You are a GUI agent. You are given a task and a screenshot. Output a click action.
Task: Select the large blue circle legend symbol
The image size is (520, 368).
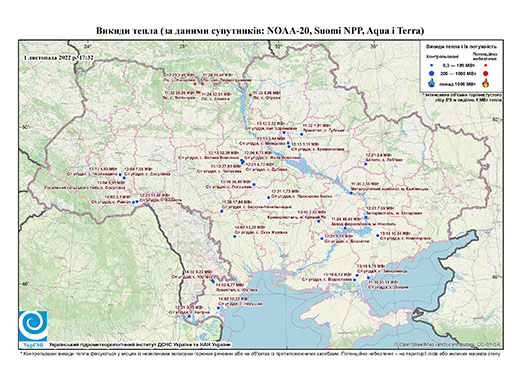click(x=432, y=73)
